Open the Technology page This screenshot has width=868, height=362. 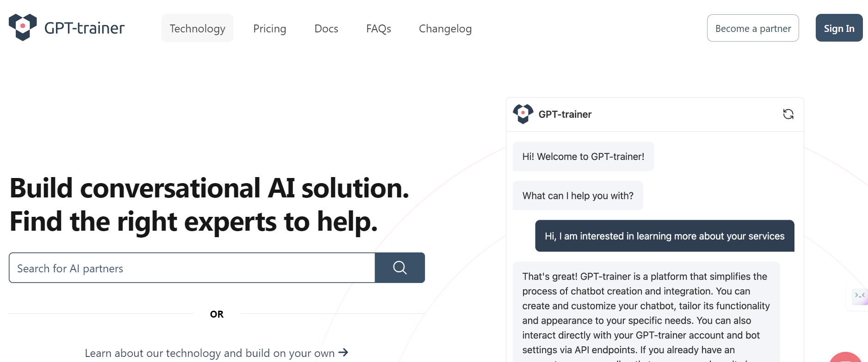pyautogui.click(x=197, y=28)
